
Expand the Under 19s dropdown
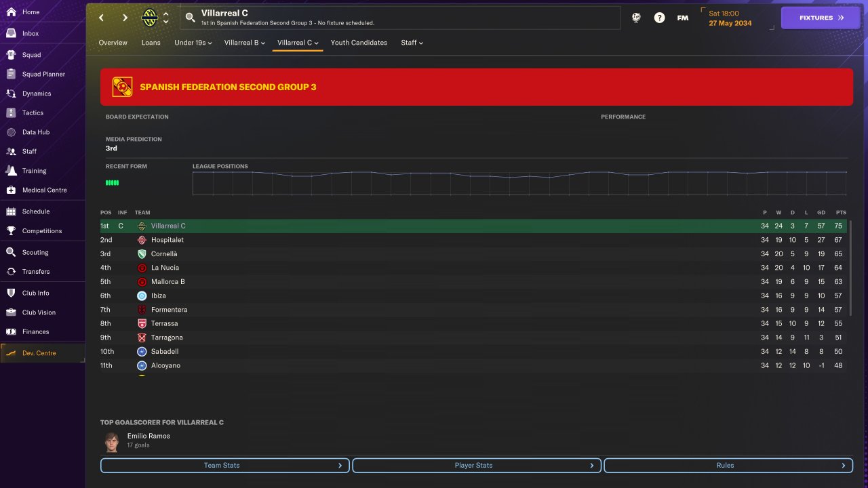193,43
